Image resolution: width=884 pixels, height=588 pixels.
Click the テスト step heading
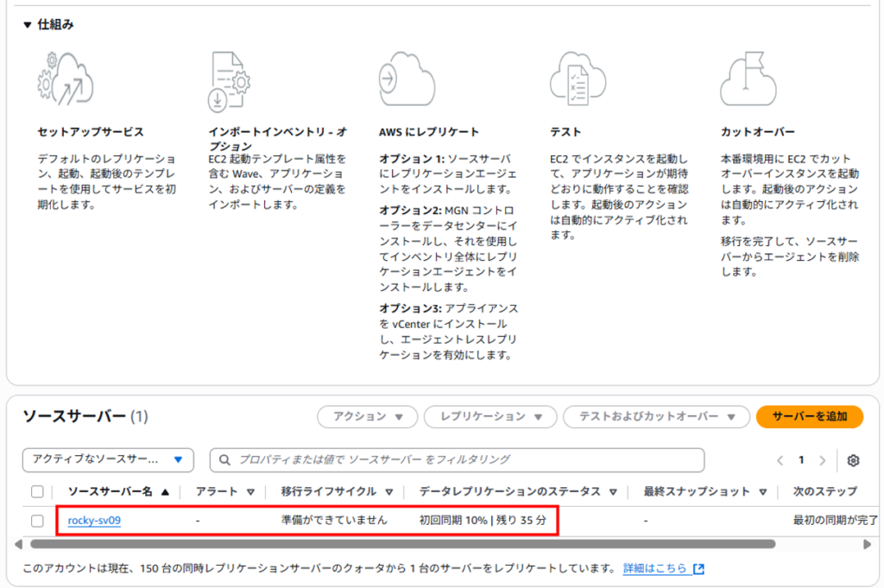tap(565, 132)
